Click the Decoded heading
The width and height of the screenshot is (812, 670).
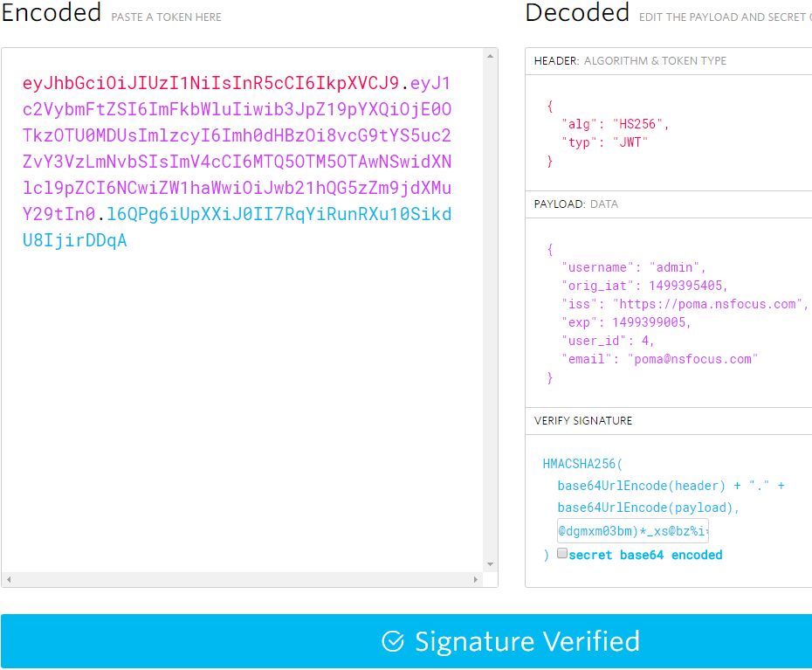(x=577, y=12)
